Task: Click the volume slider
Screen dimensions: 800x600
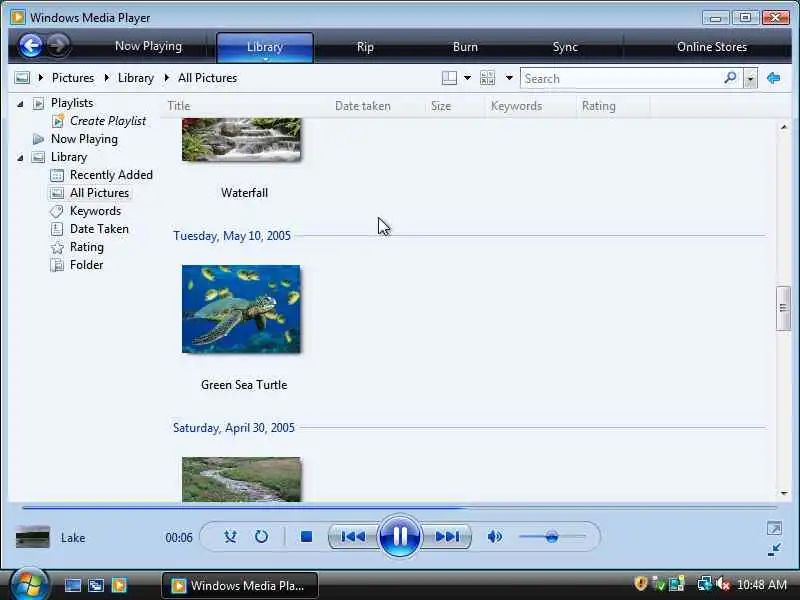Action: click(553, 537)
